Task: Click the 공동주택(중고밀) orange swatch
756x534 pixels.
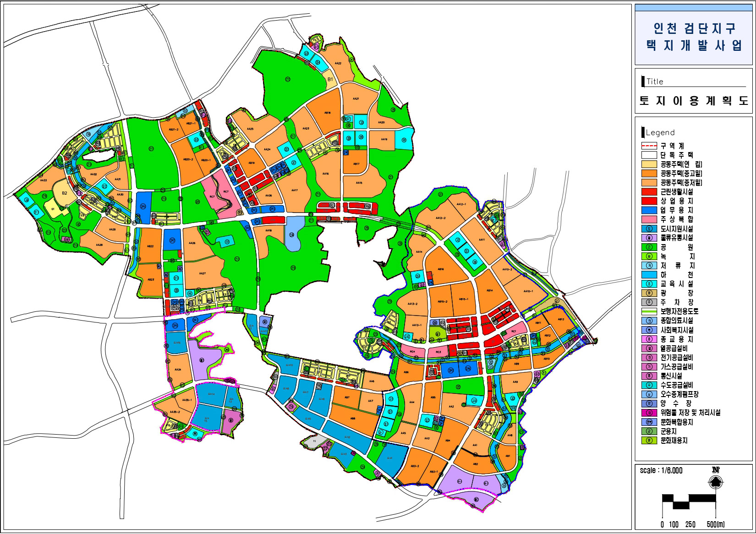Action: 649,174
